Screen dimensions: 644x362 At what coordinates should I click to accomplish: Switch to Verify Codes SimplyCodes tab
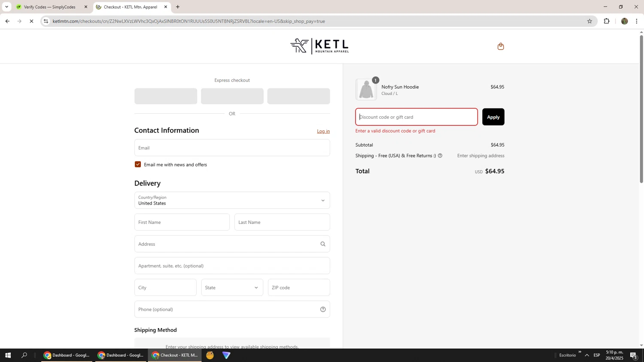coord(52,7)
